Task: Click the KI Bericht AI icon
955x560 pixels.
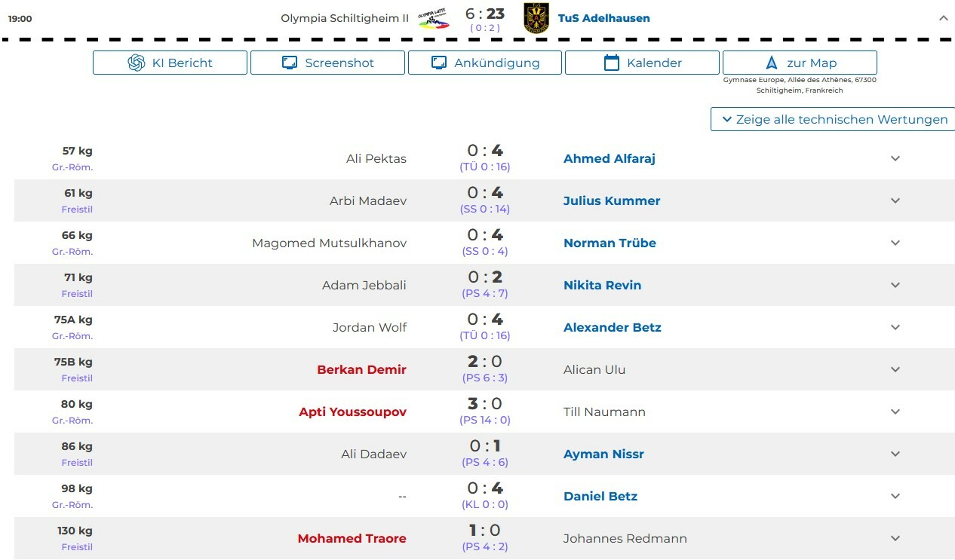Action: [x=137, y=63]
